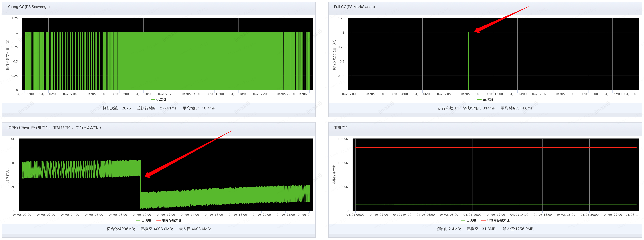The image size is (644, 240).
Task: Click non-heap 最大值 1256.0MB statistic
Action: tap(518, 229)
